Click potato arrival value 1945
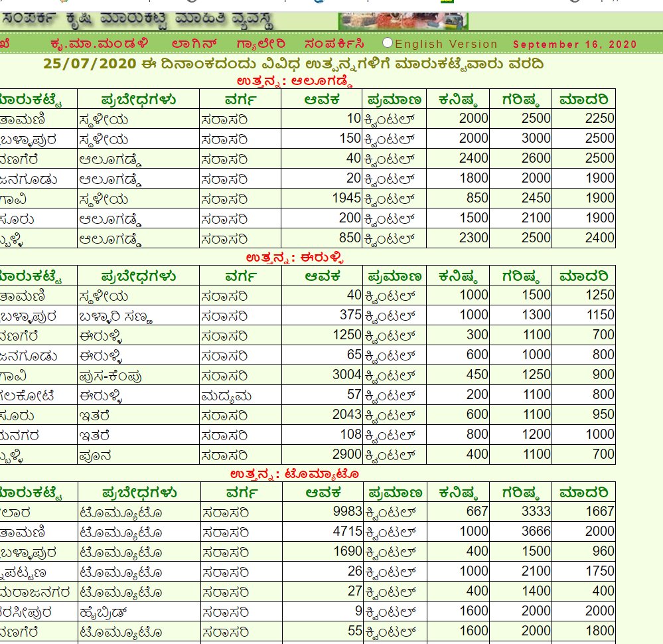663x644 pixels. (x=346, y=198)
